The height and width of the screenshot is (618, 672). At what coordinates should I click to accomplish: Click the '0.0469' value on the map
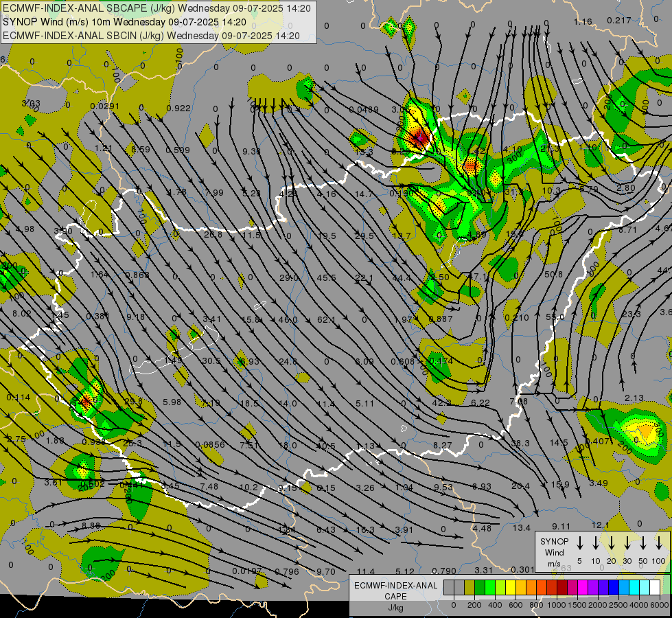click(x=363, y=110)
